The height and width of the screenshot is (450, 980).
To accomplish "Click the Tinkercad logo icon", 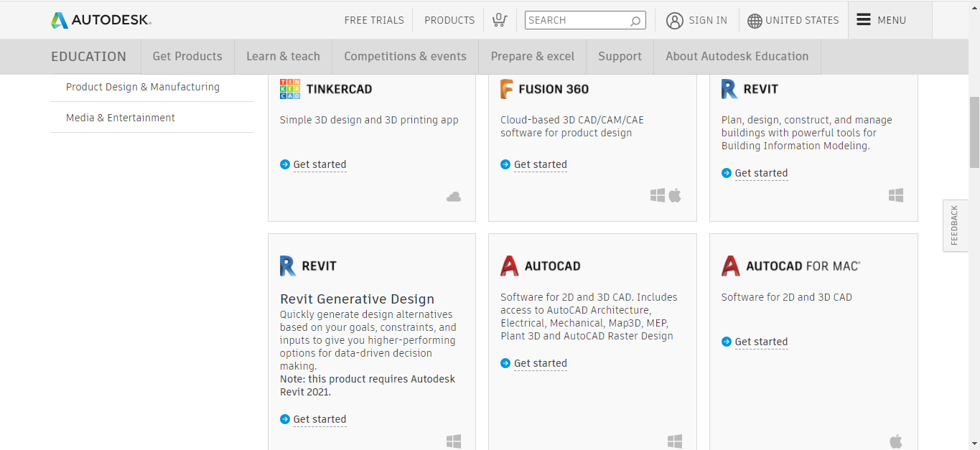I will [290, 89].
